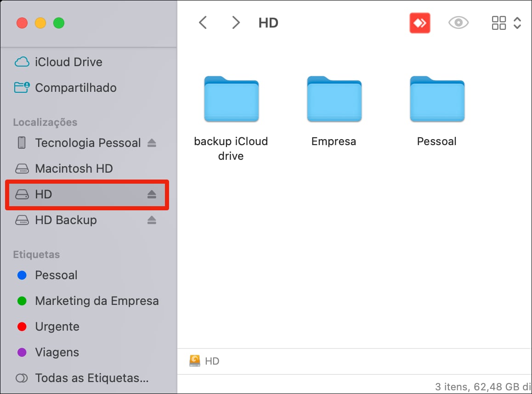Screen dimensions: 532x394
Task: Choose the red Urgente tag
Action: pos(57,326)
